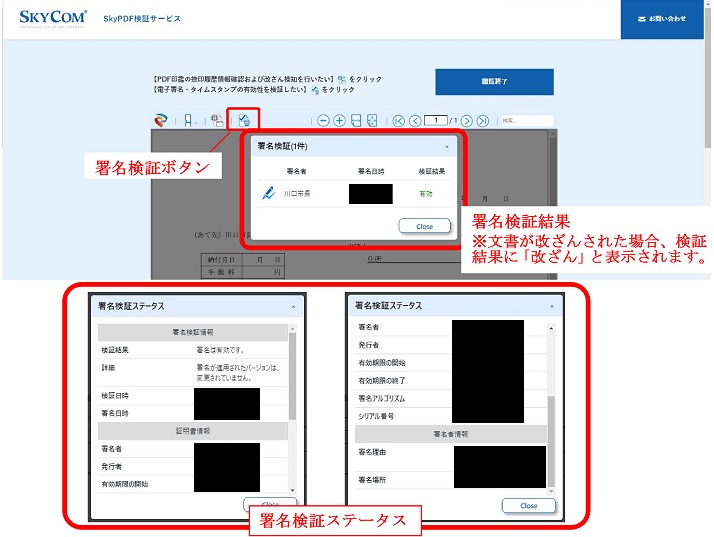This screenshot has width=714, height=537.
Task: Click the 署名者情報 section header
Action: click(x=450, y=435)
